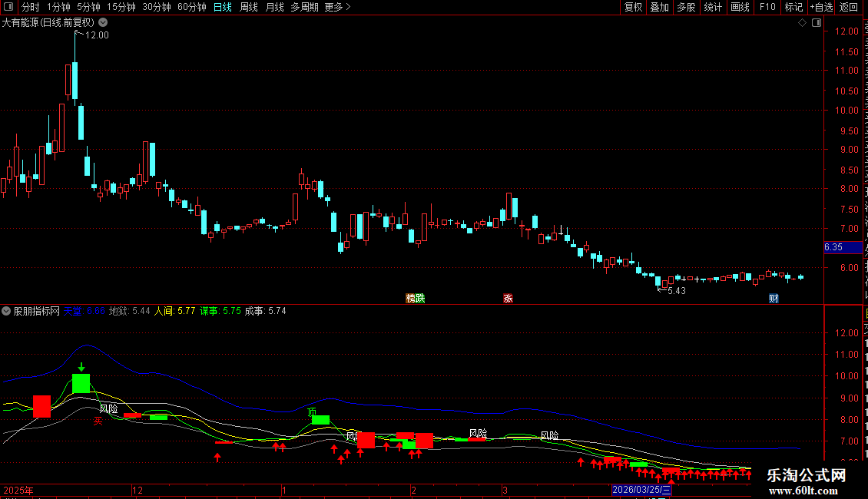The width and height of the screenshot is (868, 499).
Task: Click the 跌 marker on the chart
Action: [x=420, y=298]
